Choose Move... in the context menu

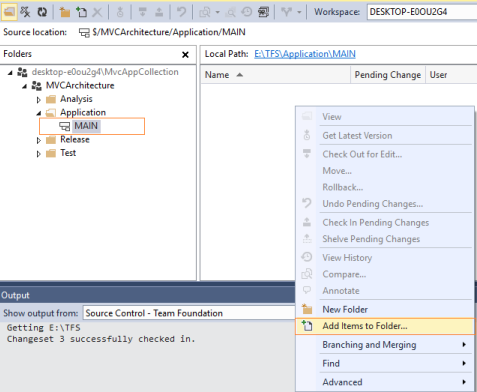tap(385, 171)
